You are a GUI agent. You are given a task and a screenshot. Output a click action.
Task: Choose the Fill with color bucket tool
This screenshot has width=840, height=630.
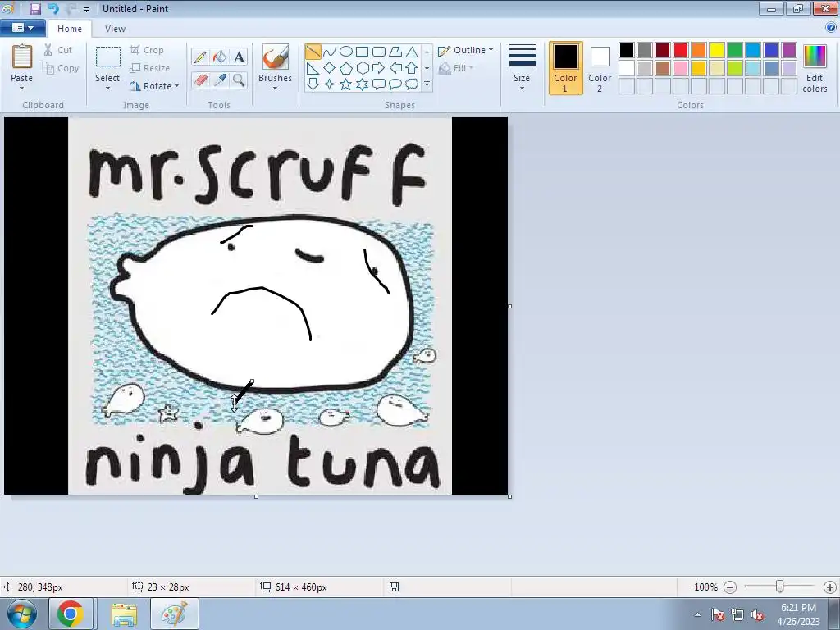220,57
